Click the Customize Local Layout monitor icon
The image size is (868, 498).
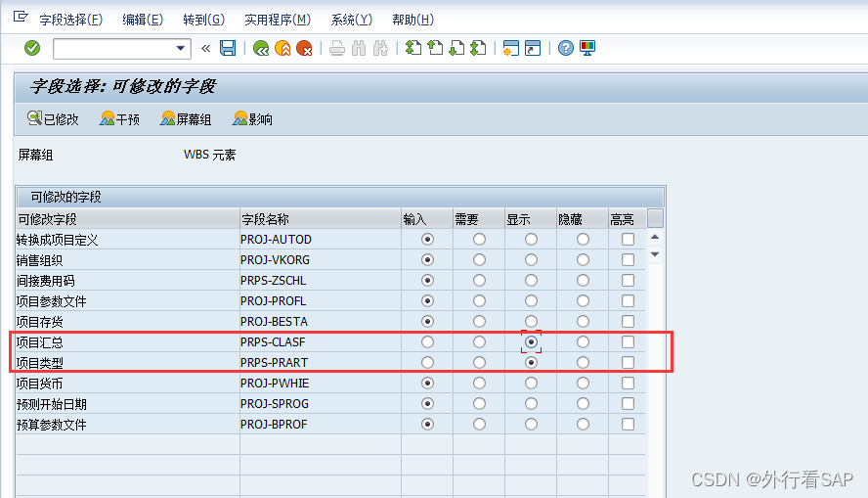coord(587,48)
